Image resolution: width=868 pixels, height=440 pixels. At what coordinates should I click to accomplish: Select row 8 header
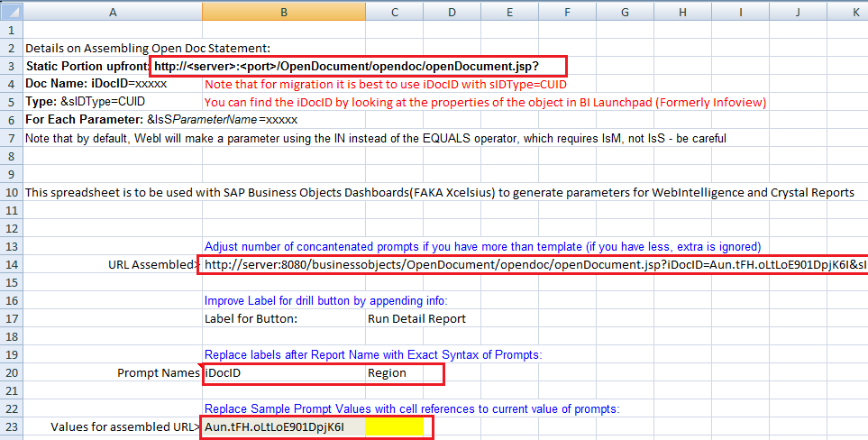[12, 156]
